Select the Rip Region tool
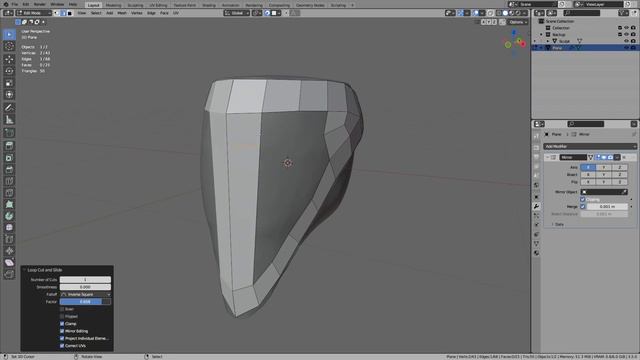Viewport: 640px width, 360px height. tap(9, 275)
